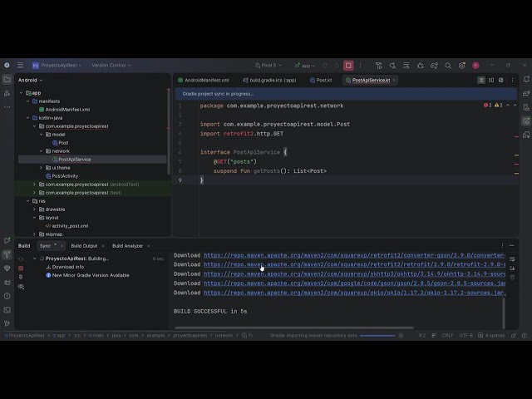Open the Build hammer tool window icon
532x399 pixels.
(7, 254)
